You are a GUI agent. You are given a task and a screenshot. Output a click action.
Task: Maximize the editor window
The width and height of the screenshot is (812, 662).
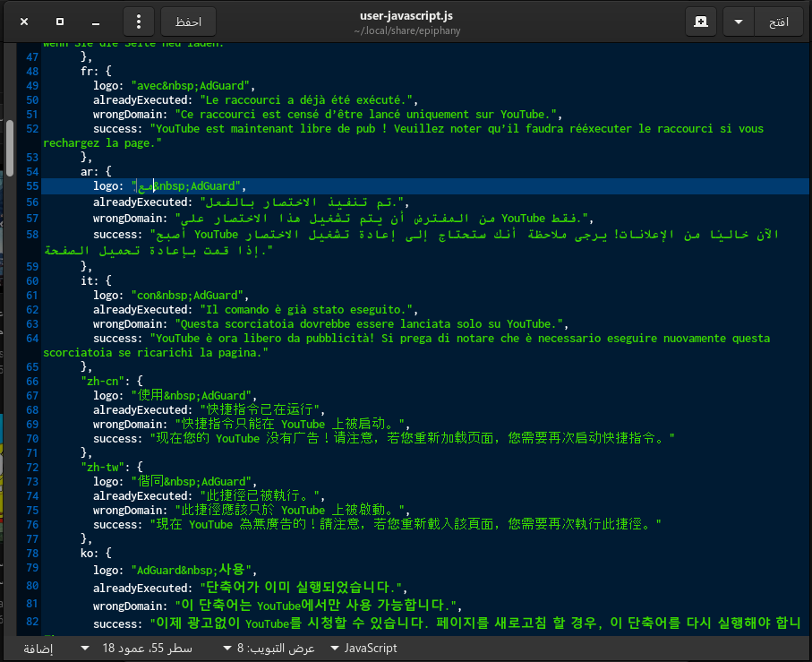coord(60,21)
